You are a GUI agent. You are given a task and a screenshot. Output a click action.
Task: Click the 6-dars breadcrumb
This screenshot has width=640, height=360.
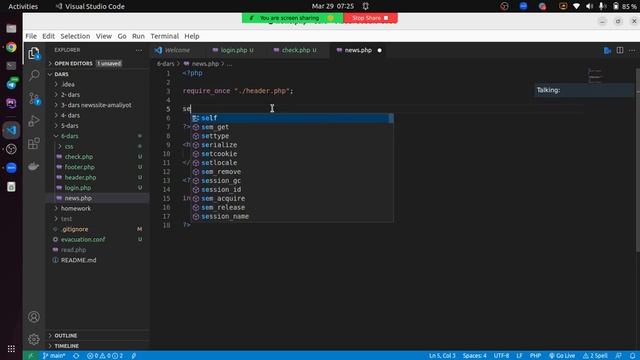(x=165, y=64)
